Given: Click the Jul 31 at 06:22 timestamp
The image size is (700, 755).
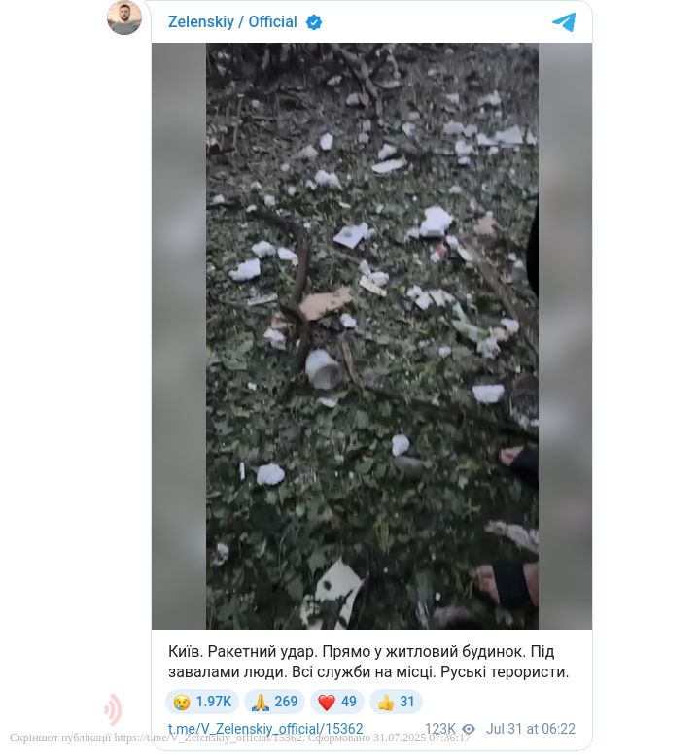Looking at the screenshot, I should 531,729.
